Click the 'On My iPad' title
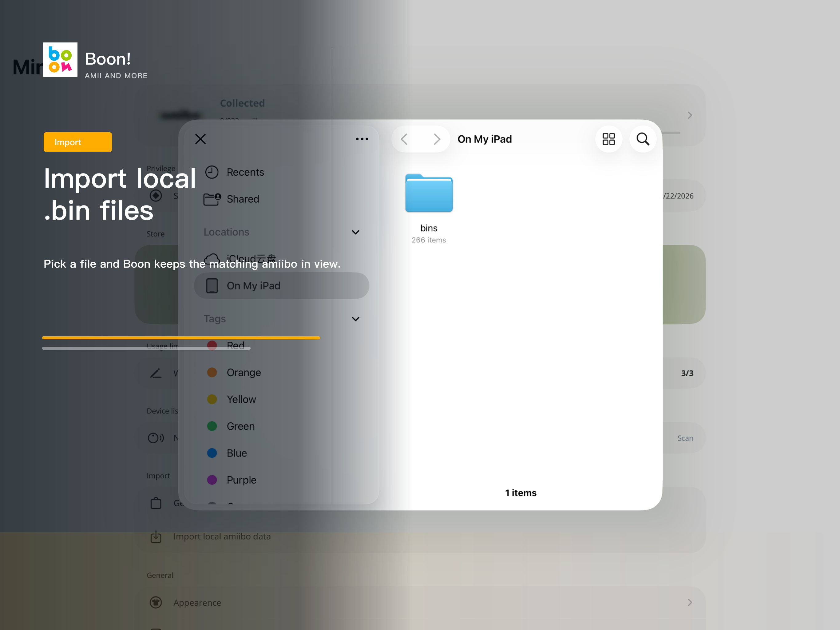 (485, 139)
